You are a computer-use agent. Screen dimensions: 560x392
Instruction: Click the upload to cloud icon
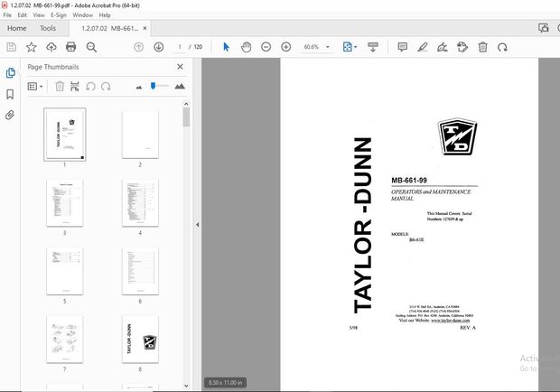click(x=51, y=47)
